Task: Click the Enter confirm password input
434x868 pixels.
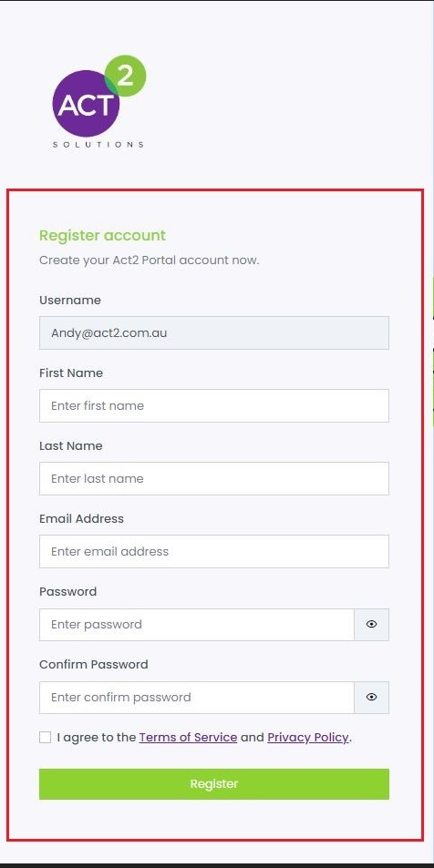Action: point(197,698)
